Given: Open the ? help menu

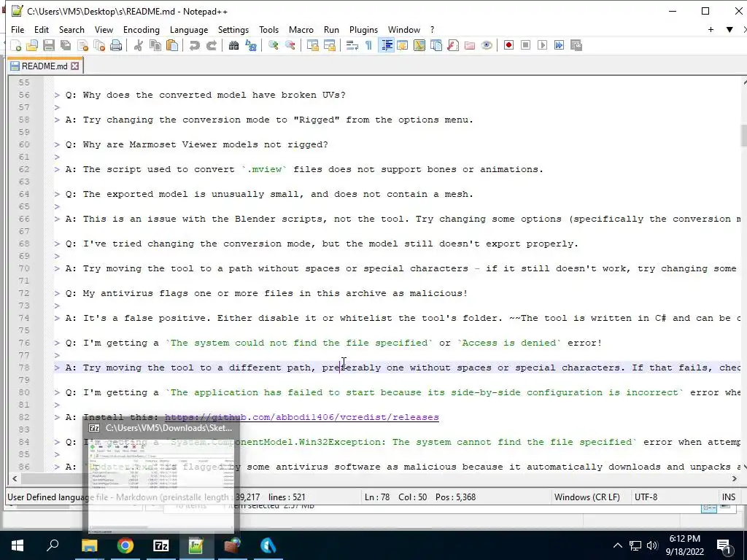Looking at the screenshot, I should click(432, 29).
